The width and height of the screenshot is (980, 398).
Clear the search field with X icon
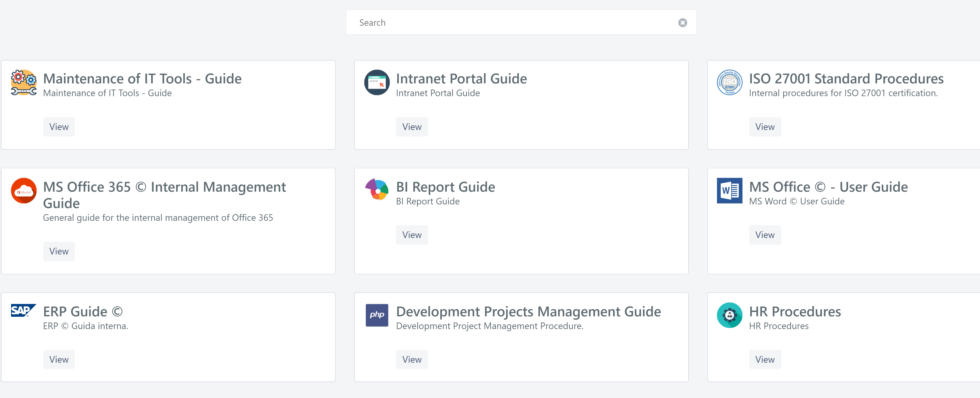[682, 23]
